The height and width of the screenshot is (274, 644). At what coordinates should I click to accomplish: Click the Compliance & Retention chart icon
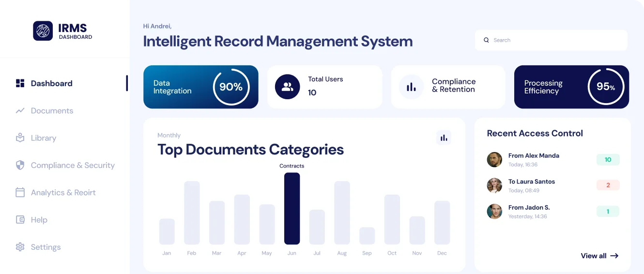tap(411, 87)
